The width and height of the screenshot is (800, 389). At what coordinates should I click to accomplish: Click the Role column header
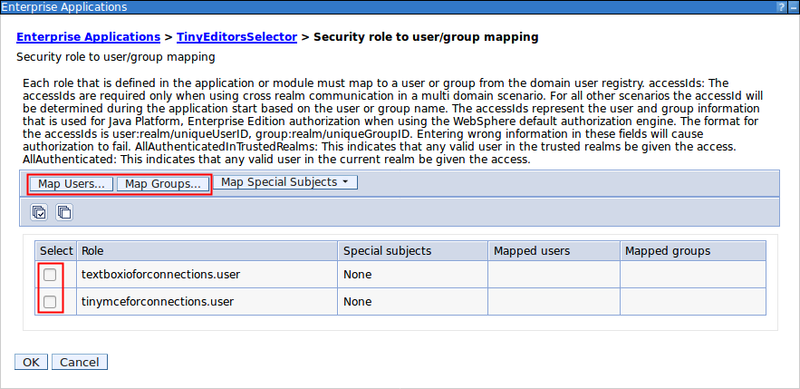[207, 251]
